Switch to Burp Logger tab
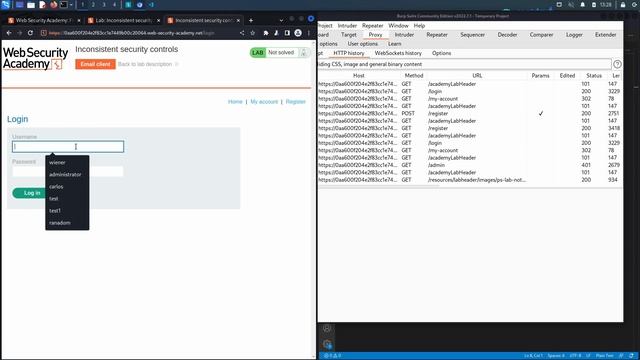 tap(574, 35)
